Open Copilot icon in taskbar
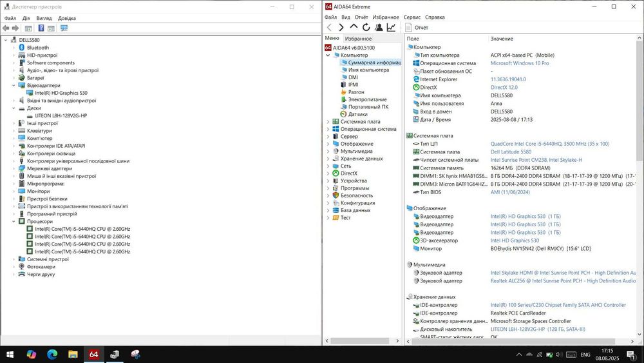Viewport: 644px width, 363px height. pos(31,355)
